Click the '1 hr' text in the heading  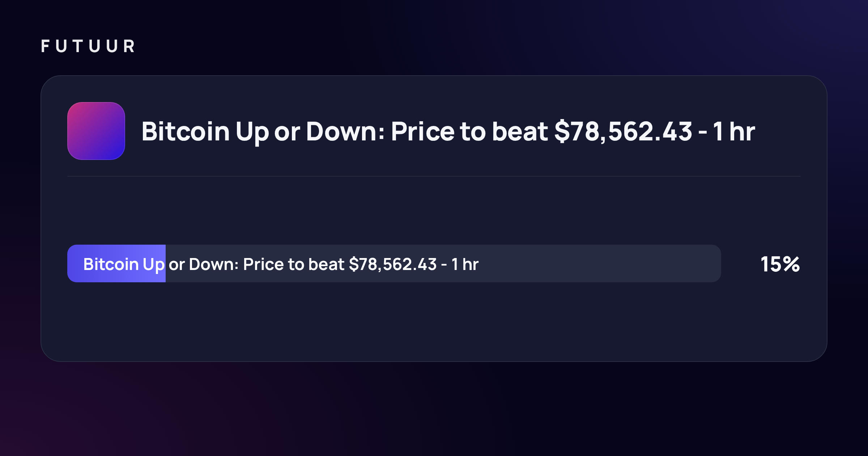(x=734, y=132)
